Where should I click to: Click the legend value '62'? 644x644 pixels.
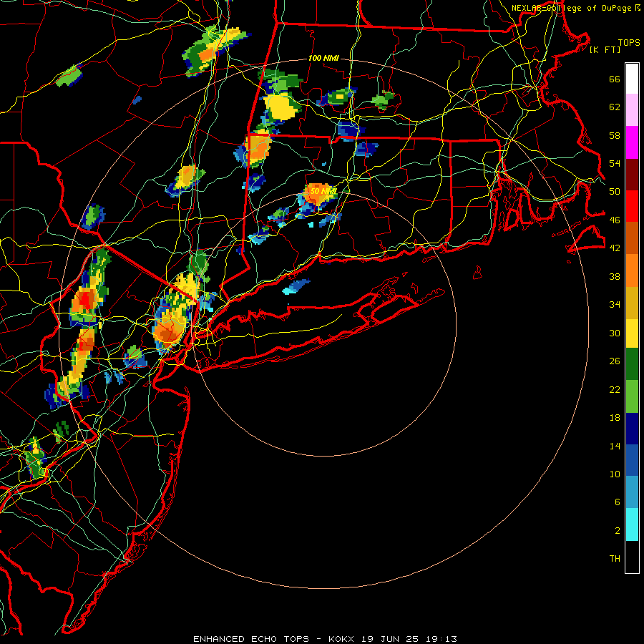[615, 107]
